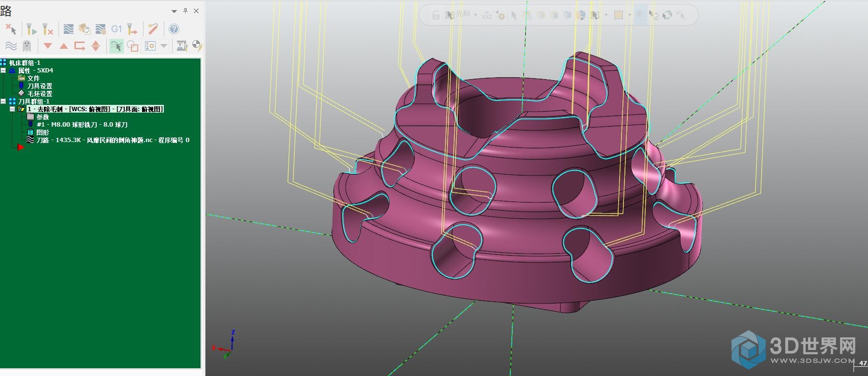Click the red insert arrow marker
This screenshot has height=376, width=868.
20,147
